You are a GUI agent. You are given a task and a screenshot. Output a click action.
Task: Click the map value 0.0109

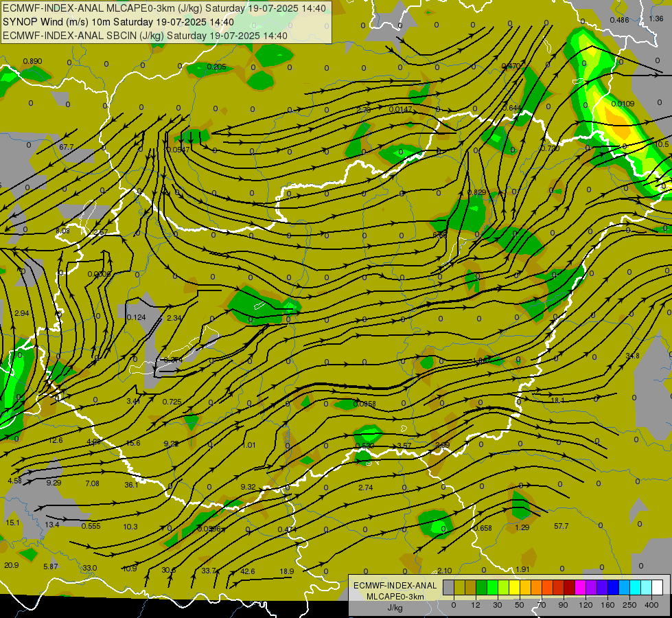tap(623, 104)
